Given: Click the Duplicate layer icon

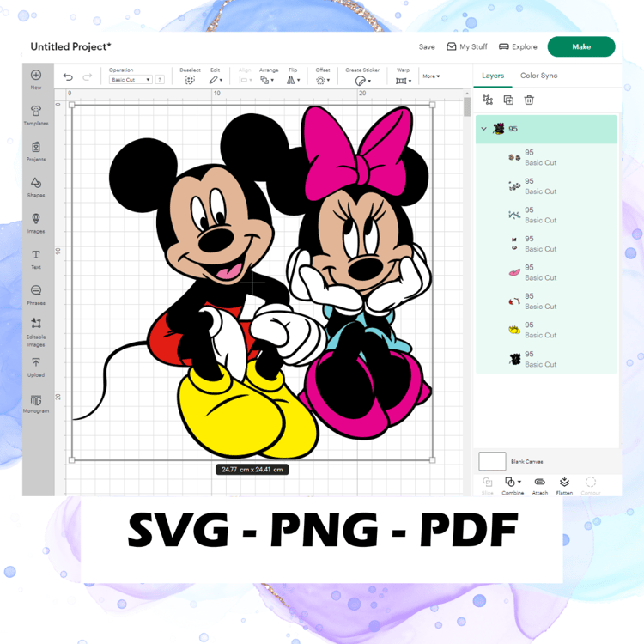Looking at the screenshot, I should click(x=508, y=100).
